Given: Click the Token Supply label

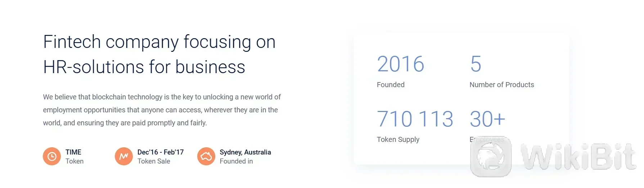Looking at the screenshot, I should 398,139.
